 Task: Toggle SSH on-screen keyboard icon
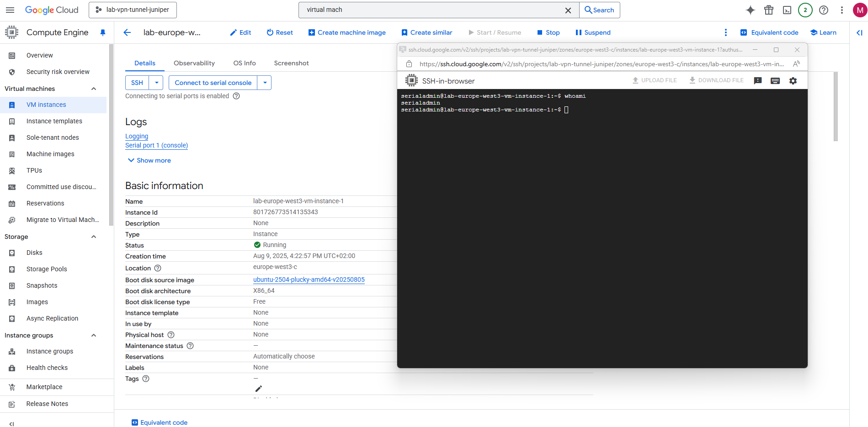pos(775,81)
